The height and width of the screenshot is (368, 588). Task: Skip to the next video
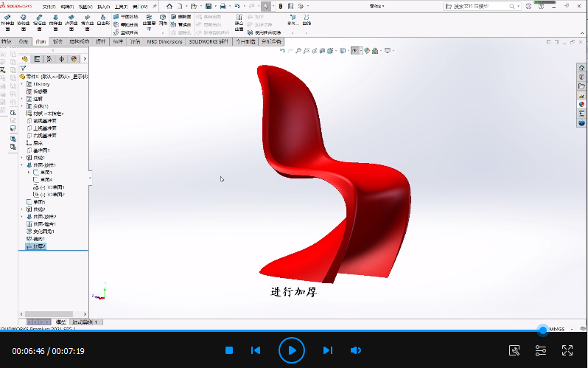tap(327, 350)
